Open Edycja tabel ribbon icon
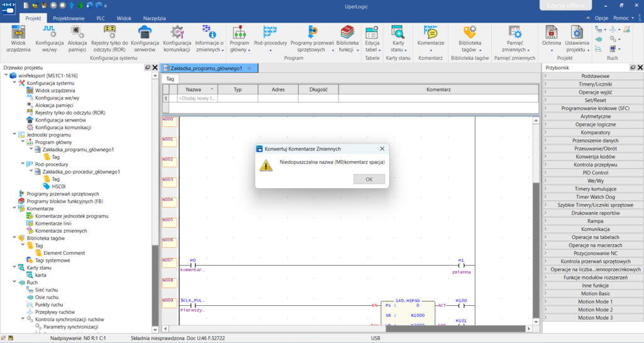The image size is (644, 343). click(372, 38)
